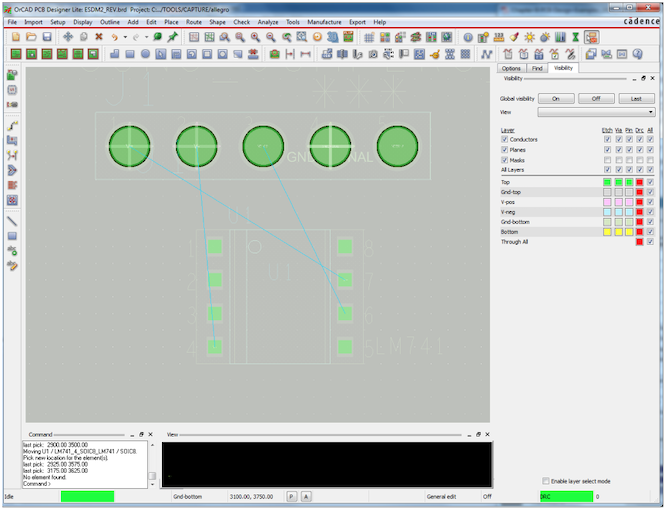Open the dropdown arrow next to Redo
Screen dimensions: 665x509
pos(144,37)
